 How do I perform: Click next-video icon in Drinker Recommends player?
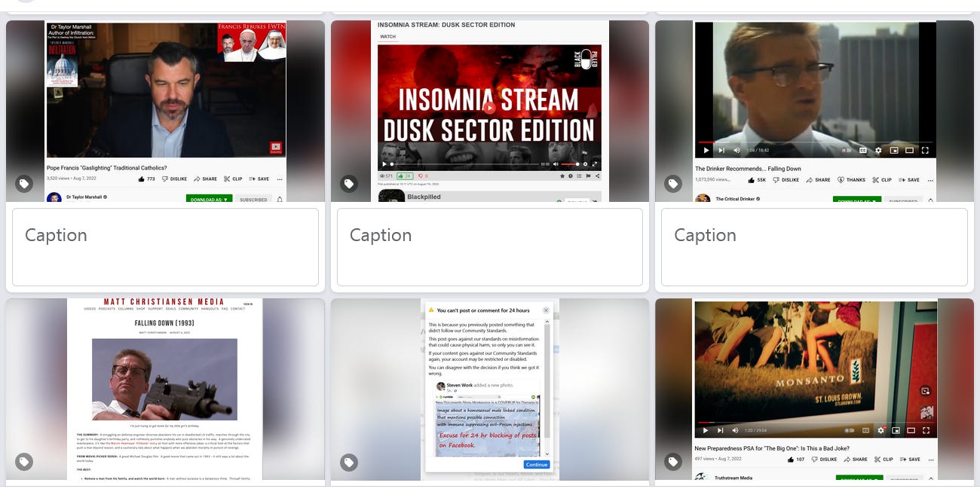tap(721, 151)
